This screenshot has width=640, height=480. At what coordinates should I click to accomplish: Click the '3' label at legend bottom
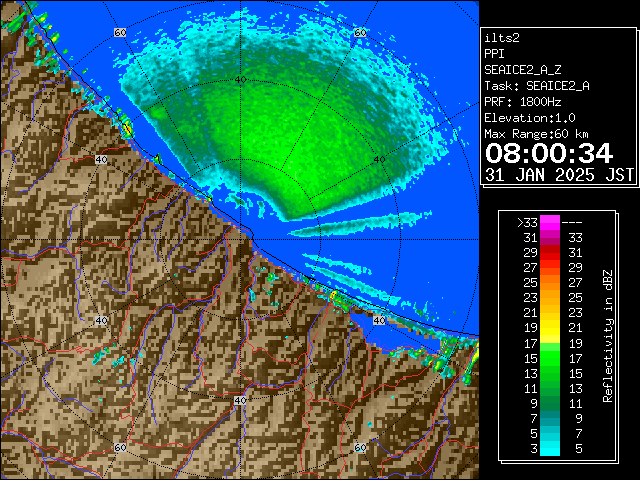point(534,449)
